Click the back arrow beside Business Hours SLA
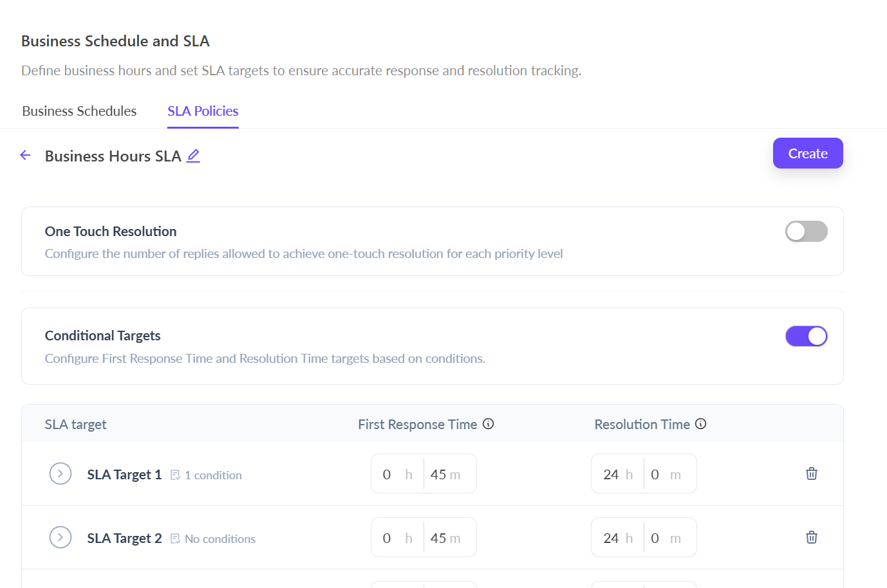 click(x=26, y=155)
